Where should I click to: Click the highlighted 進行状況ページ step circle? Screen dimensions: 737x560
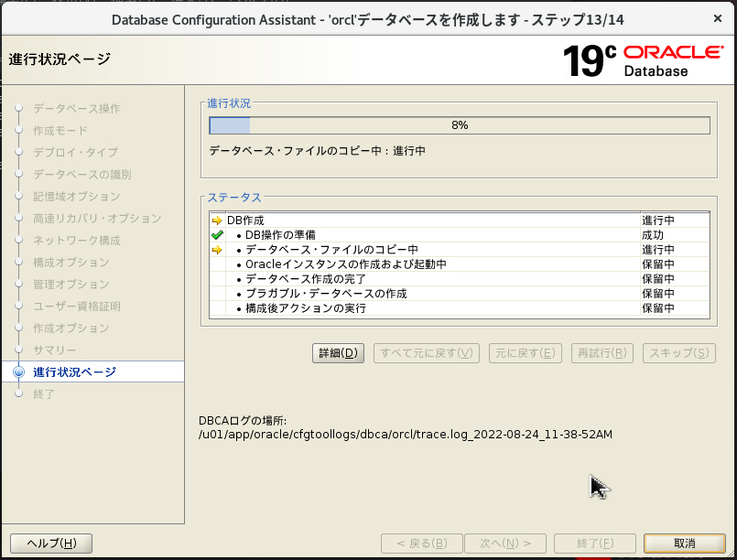pyautogui.click(x=20, y=372)
